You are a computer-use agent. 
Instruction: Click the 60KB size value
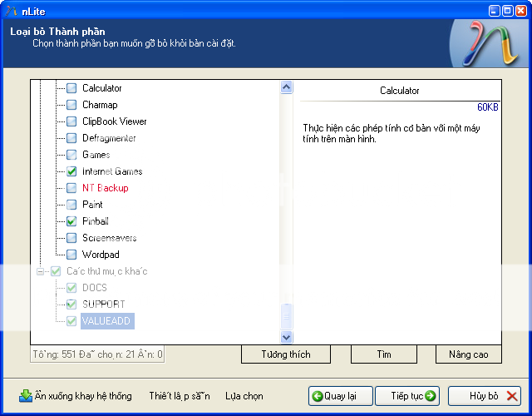(488, 107)
